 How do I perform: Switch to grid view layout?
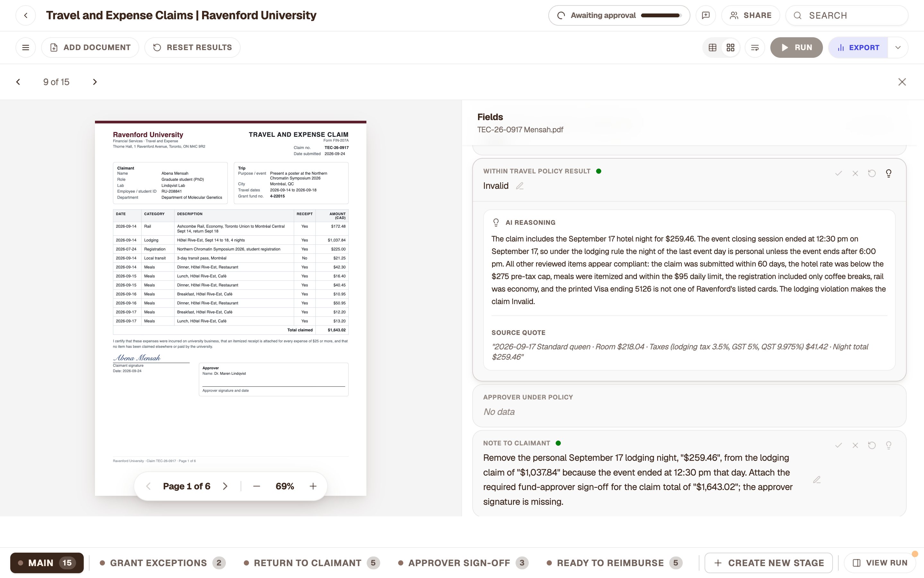point(731,48)
